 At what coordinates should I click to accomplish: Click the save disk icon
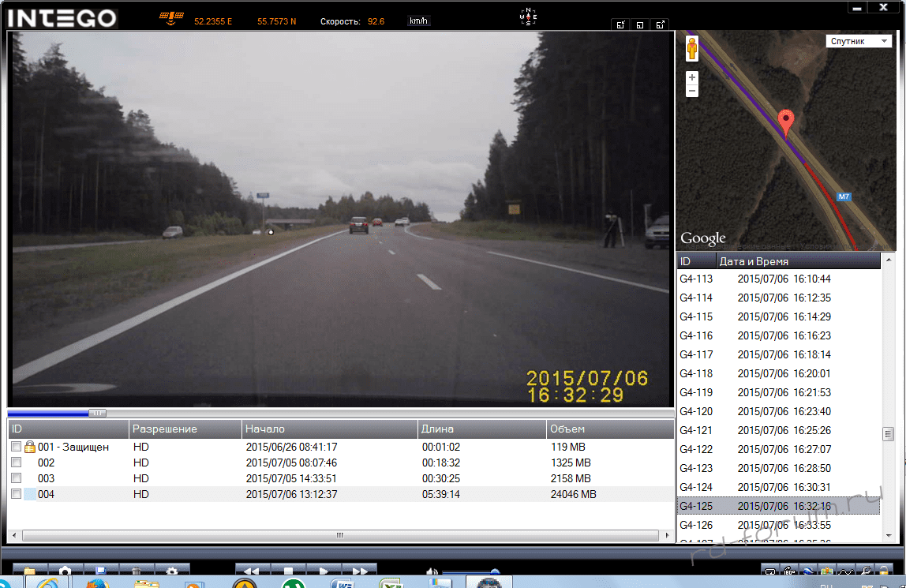click(101, 571)
